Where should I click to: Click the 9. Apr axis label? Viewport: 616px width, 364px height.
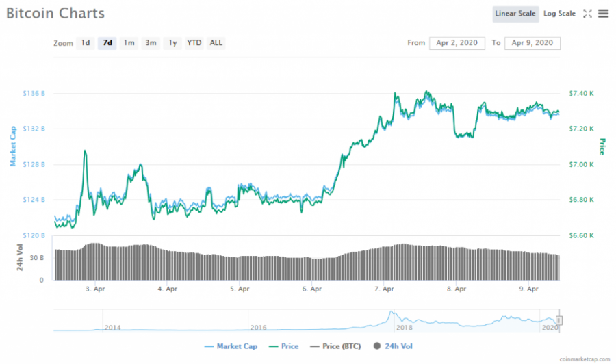529,289
